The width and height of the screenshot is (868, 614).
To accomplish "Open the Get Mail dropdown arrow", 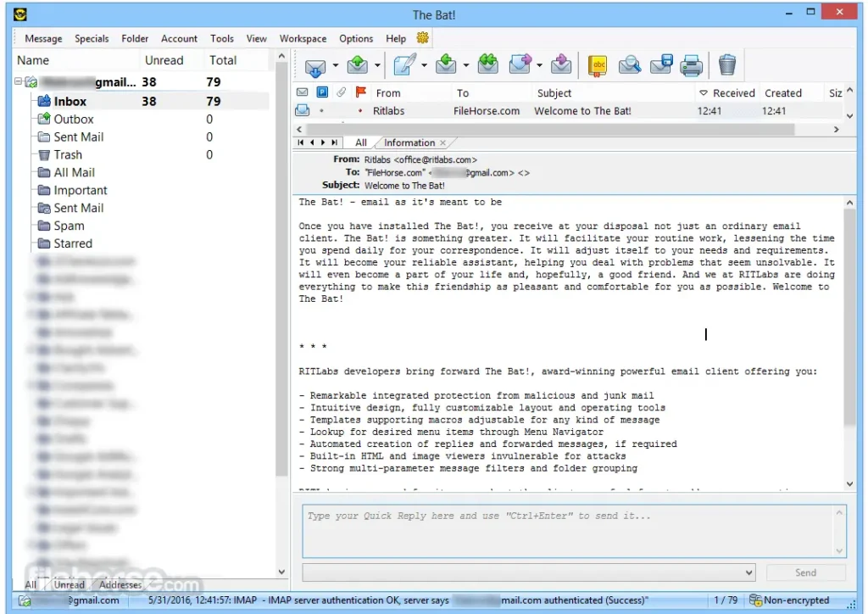I will coord(335,65).
